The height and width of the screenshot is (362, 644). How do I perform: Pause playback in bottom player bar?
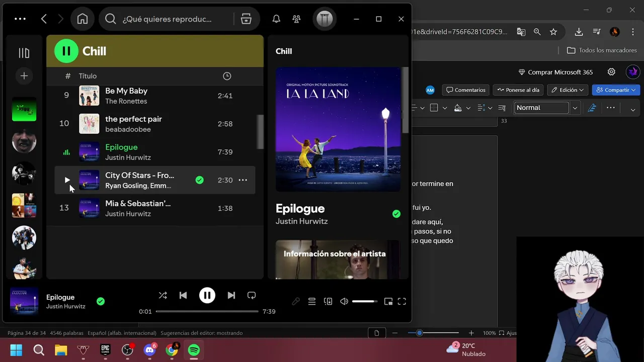tap(207, 296)
